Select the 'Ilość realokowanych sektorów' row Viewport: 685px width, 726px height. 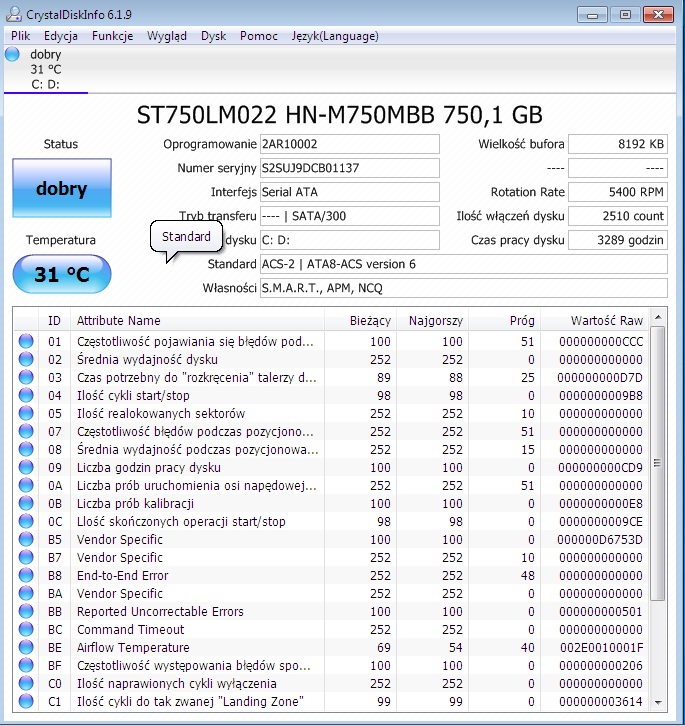(x=331, y=413)
